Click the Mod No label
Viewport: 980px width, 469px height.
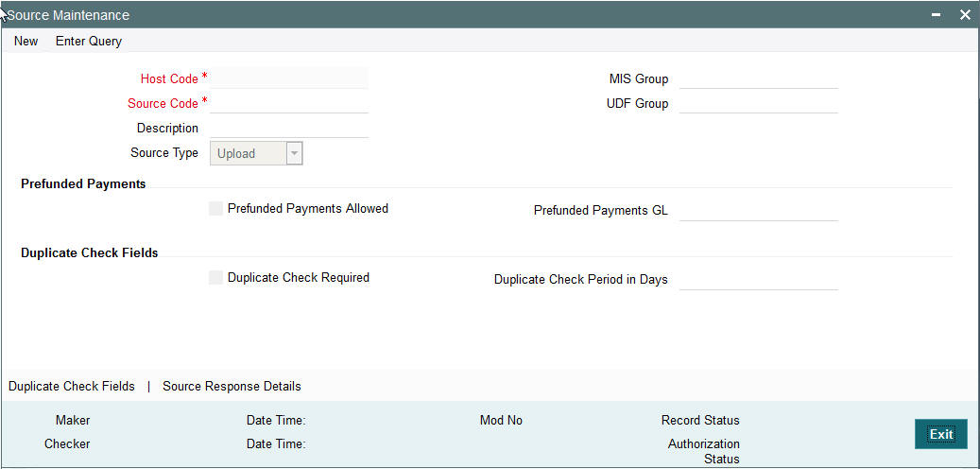tap(501, 420)
